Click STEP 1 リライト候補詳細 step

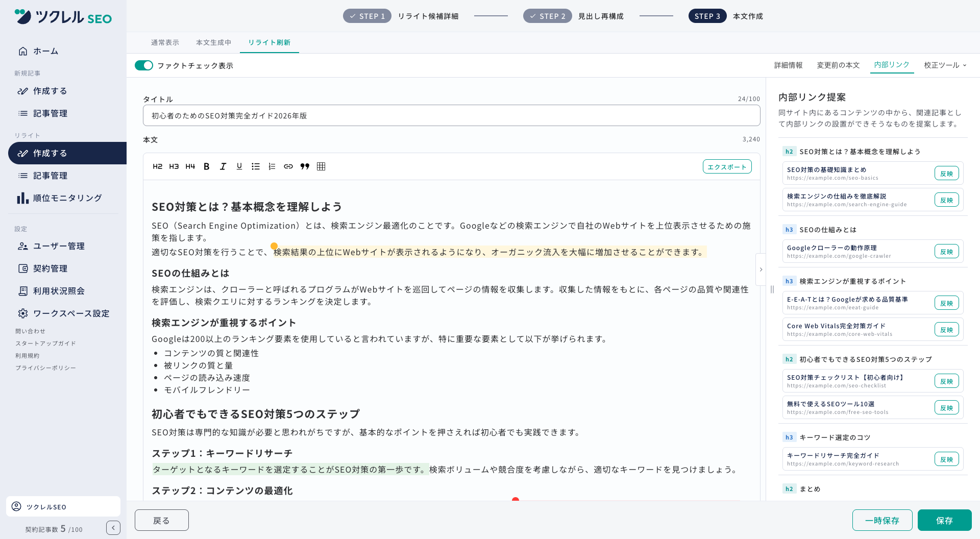[401, 16]
